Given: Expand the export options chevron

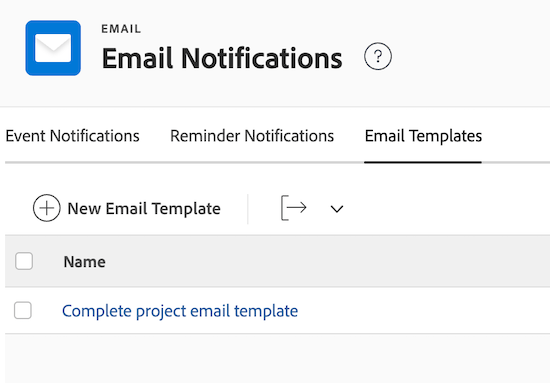Looking at the screenshot, I should [337, 209].
